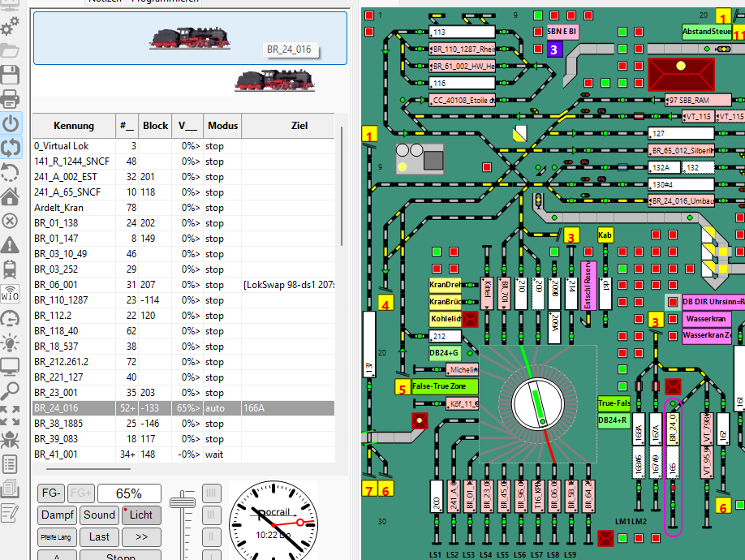
Task: Click the loco table horizontal scrollbar
Action: [88, 469]
